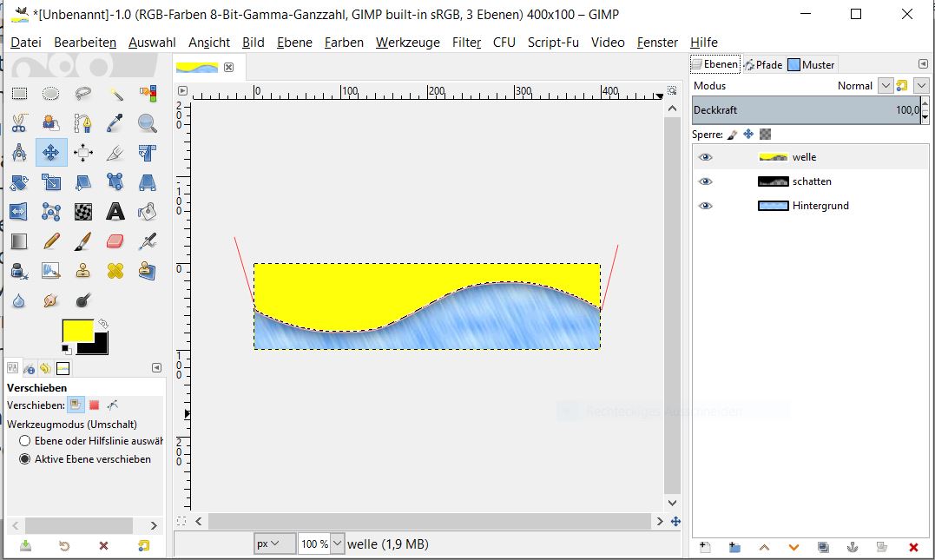Expand the 100 % zoom dropdown

pos(337,544)
